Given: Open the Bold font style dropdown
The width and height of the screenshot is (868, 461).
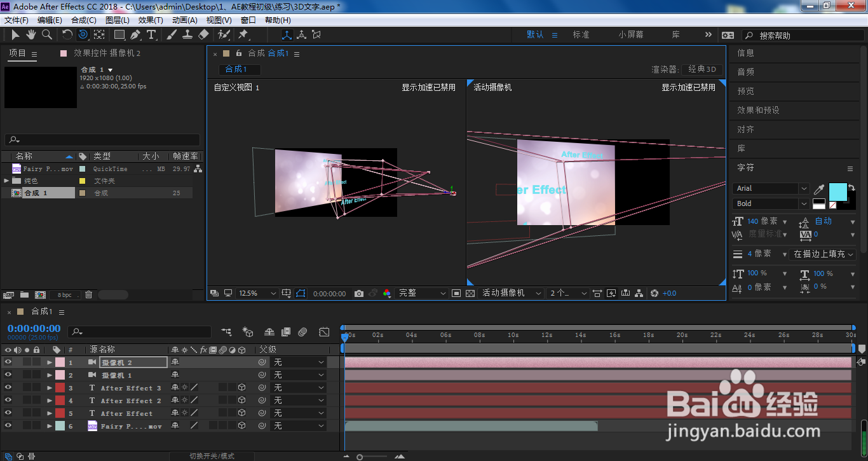Looking at the screenshot, I should tap(771, 203).
